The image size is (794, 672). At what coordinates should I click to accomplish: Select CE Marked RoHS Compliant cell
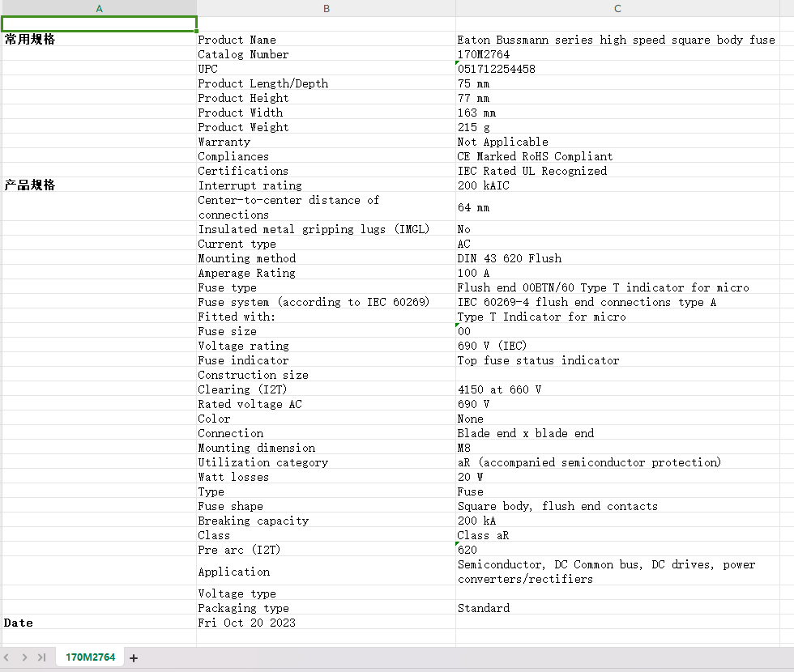[617, 156]
